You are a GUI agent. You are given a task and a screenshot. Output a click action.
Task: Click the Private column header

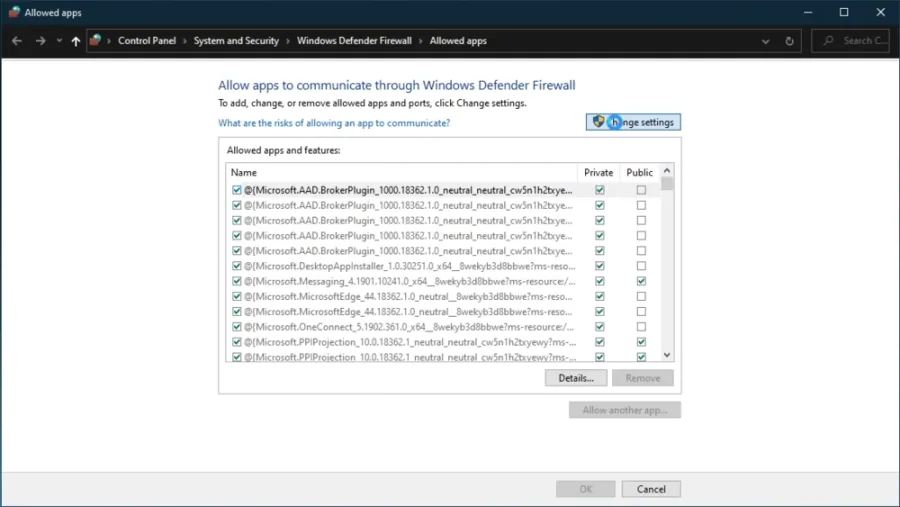pos(598,172)
